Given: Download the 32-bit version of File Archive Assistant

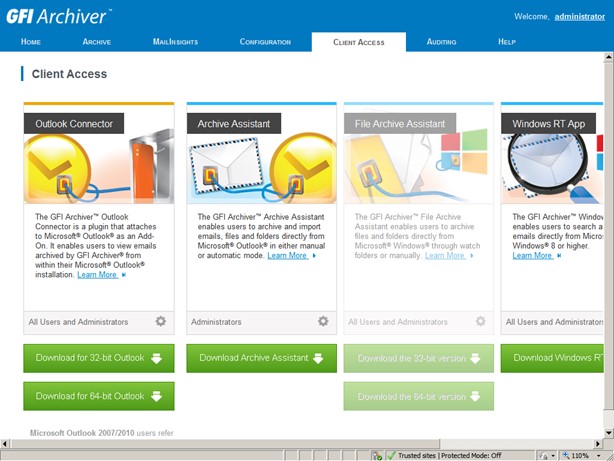Looking at the screenshot, I should [419, 358].
